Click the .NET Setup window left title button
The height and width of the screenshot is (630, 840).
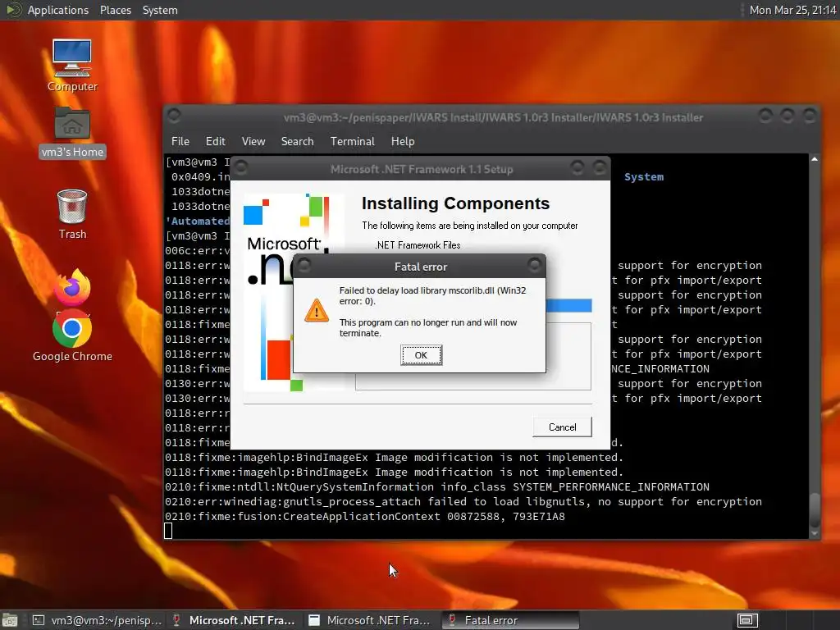[241, 167]
